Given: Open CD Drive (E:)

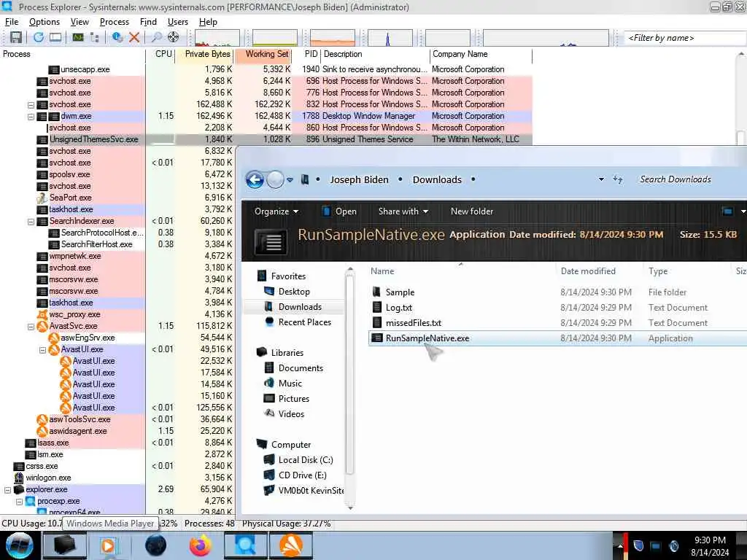Looking at the screenshot, I should (x=302, y=475).
